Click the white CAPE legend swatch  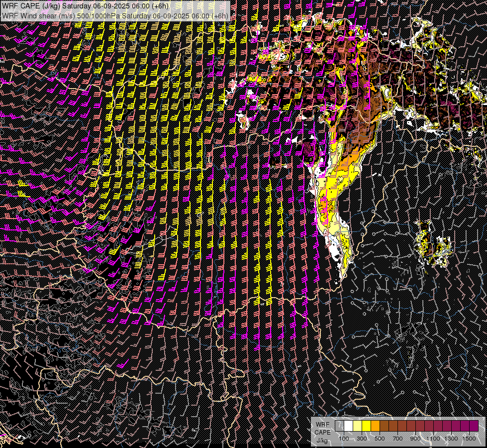349,426
